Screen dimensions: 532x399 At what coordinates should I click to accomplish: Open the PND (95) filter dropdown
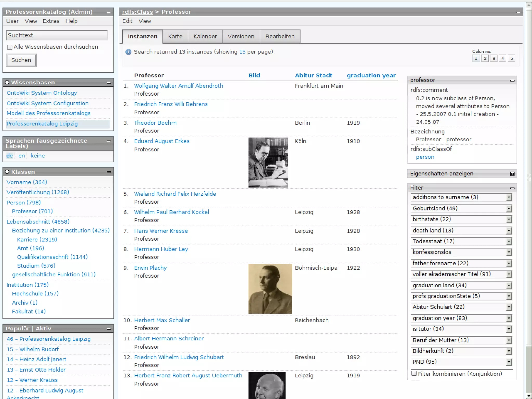click(461, 362)
